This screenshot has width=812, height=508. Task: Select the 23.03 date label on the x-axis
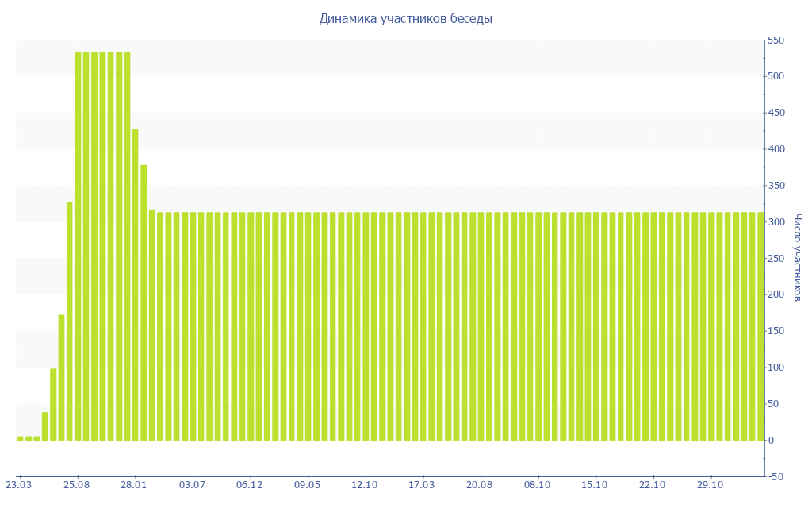click(x=19, y=484)
